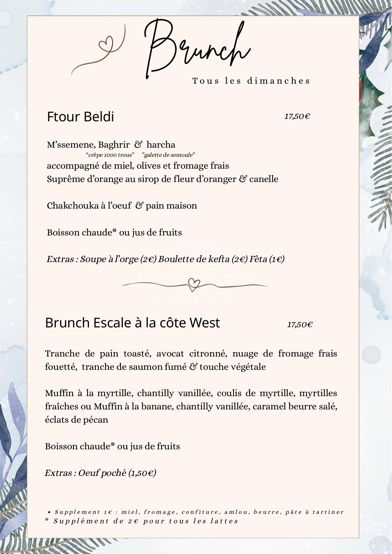Click the heart divider between the two menus

[x=194, y=283]
